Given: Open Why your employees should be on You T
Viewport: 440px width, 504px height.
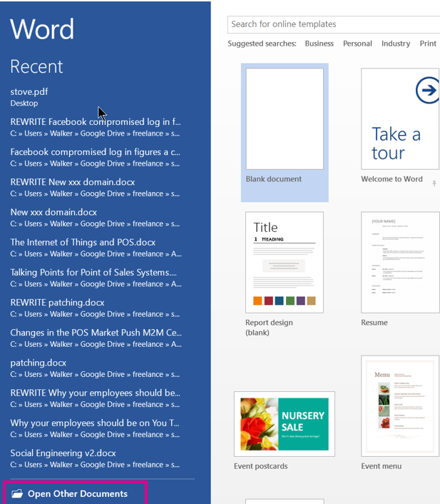Looking at the screenshot, I should [x=96, y=428].
